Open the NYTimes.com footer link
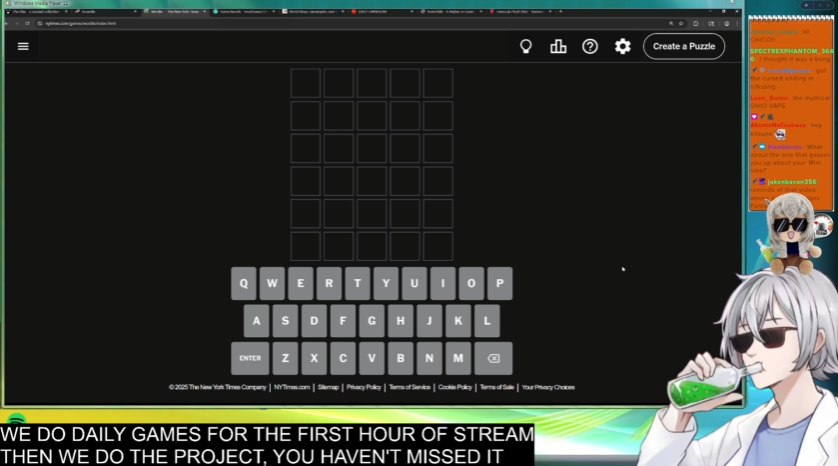838x466 pixels. point(292,387)
